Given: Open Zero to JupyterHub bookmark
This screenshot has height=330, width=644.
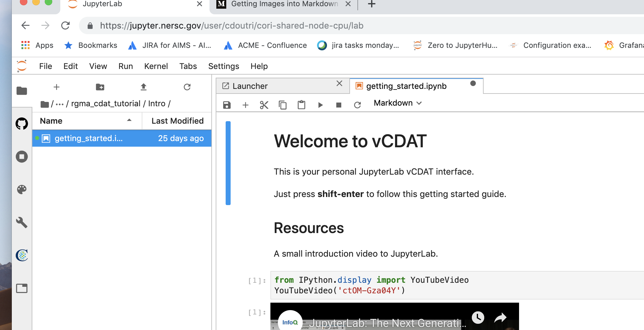Looking at the screenshot, I should [x=456, y=45].
